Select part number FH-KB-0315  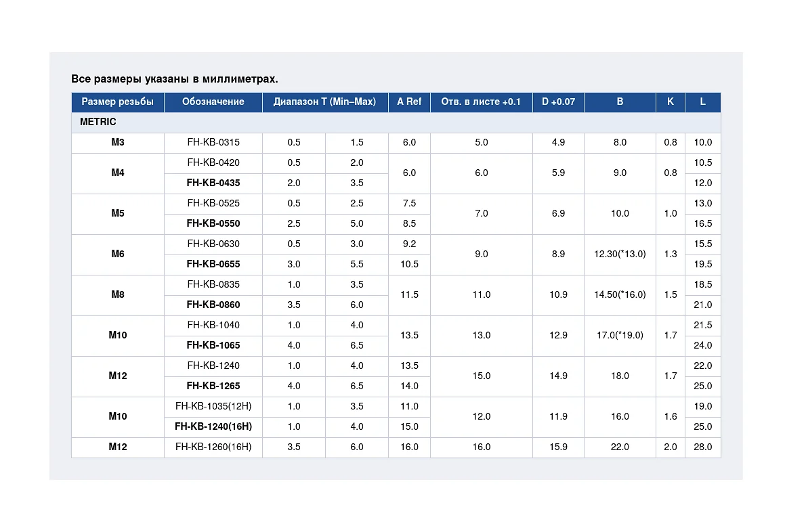click(213, 142)
